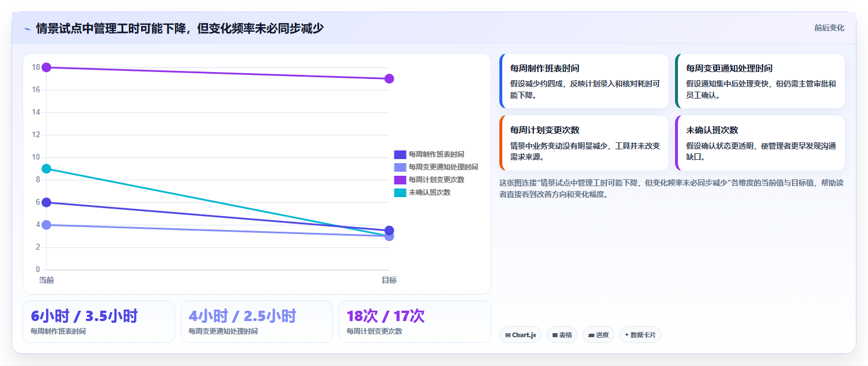
Task: Click the 目标 x-axis label
Action: 389,280
